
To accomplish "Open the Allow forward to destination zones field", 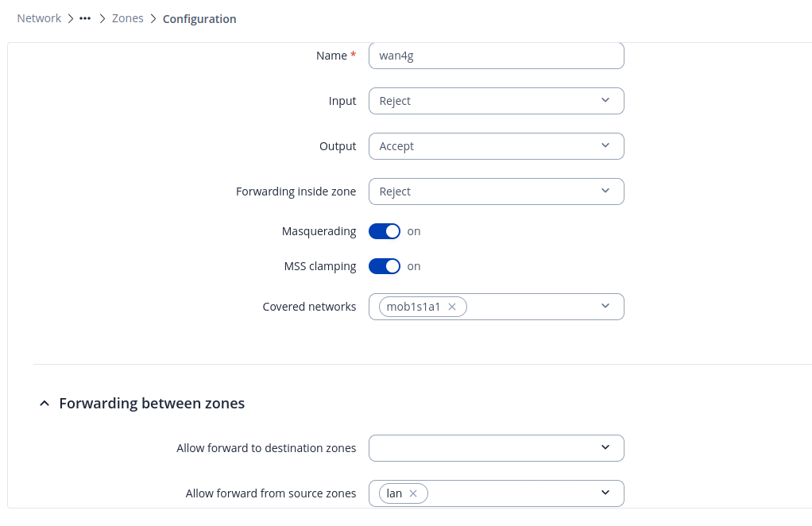I will tap(485, 448).
